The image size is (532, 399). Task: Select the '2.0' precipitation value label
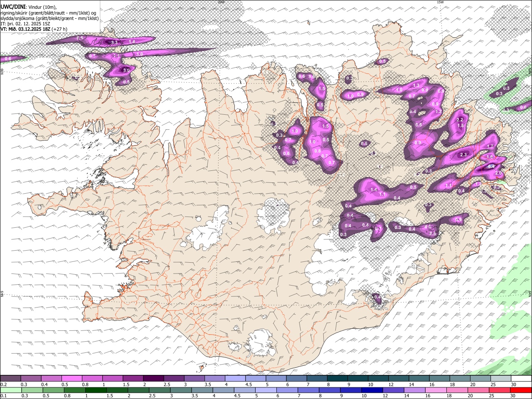[x=499, y=173]
